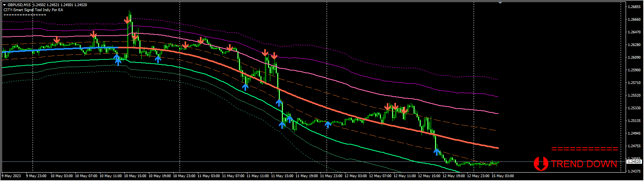Click the 11 May 15:00 time label
The width and height of the screenshot is (644, 181).
click(x=282, y=176)
